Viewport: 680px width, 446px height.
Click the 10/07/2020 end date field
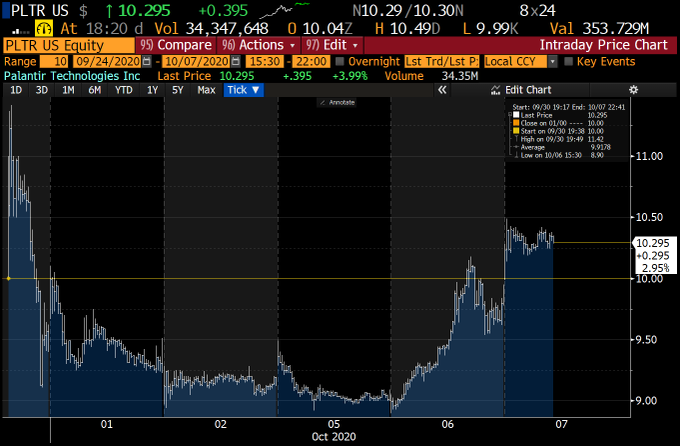tap(197, 61)
